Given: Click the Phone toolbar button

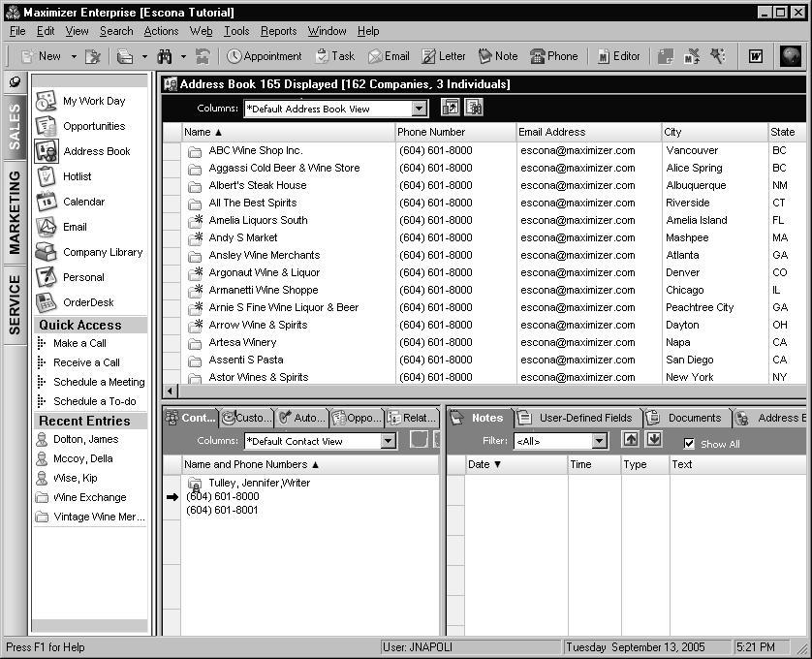Looking at the screenshot, I should coord(554,56).
